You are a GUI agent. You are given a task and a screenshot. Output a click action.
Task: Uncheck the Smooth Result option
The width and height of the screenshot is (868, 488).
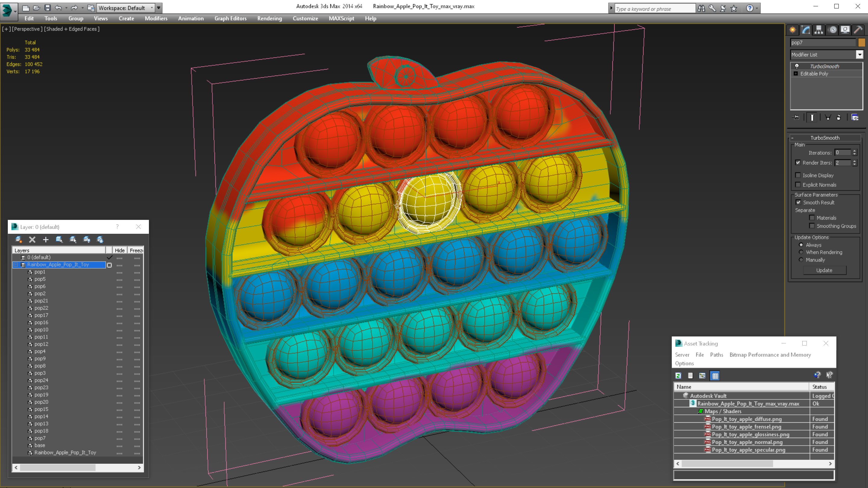(x=798, y=202)
